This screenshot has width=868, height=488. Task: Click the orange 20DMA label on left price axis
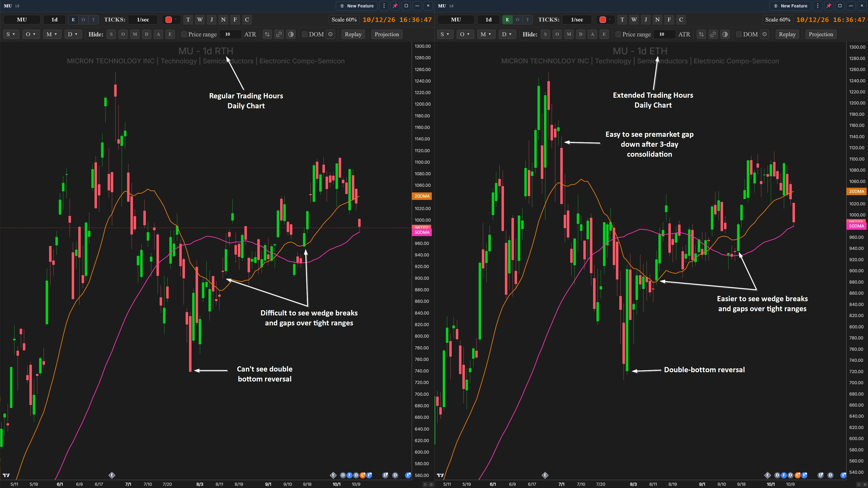[422, 196]
